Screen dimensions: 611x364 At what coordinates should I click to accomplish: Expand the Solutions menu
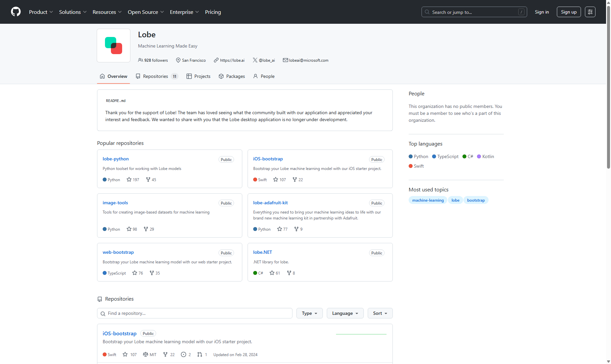(x=73, y=12)
